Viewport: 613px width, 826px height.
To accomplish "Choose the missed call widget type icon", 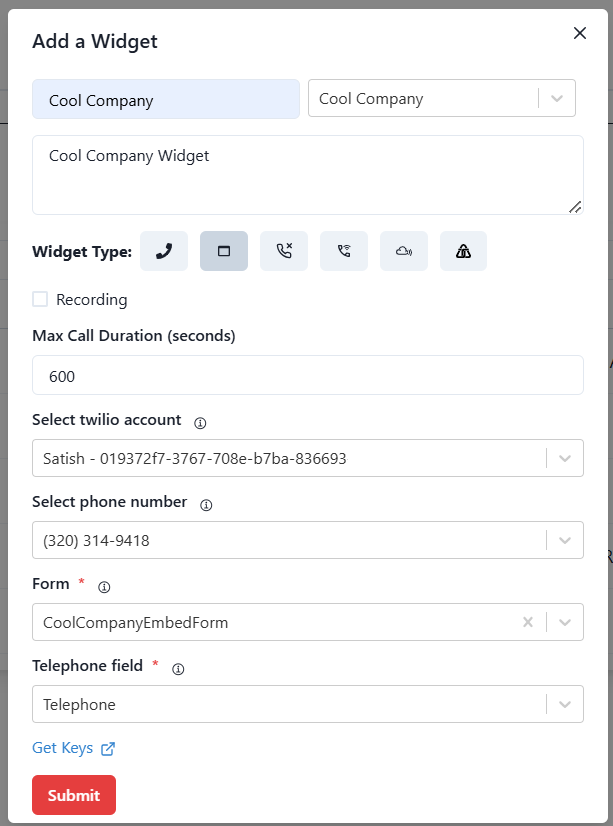I will (284, 251).
